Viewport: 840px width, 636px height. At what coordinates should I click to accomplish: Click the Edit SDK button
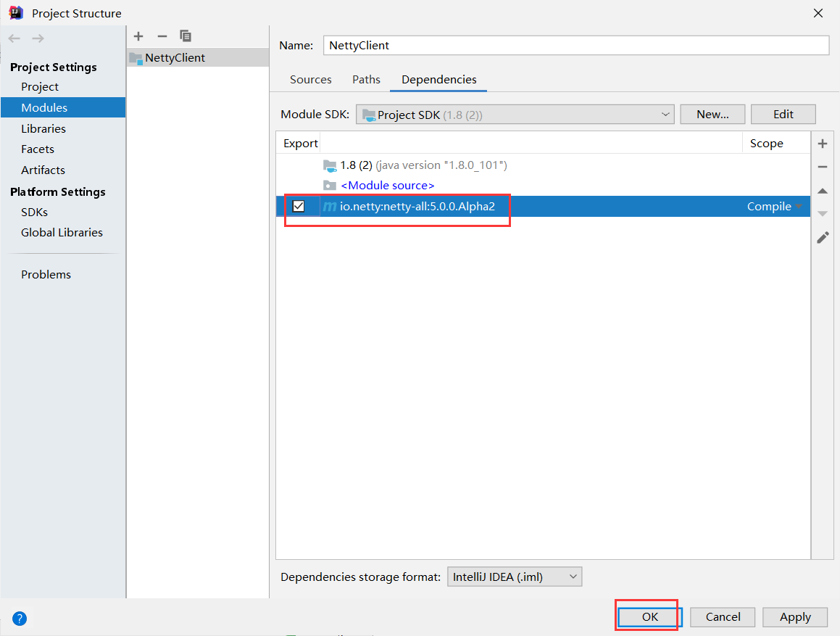783,115
